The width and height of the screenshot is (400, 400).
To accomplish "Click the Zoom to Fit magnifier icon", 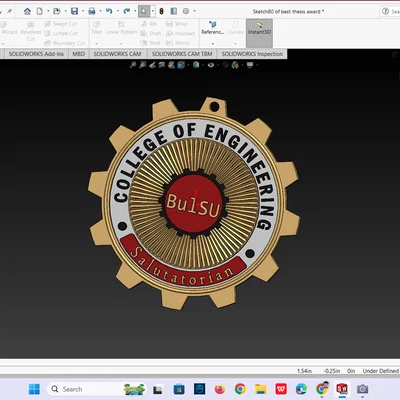I will click(x=133, y=65).
